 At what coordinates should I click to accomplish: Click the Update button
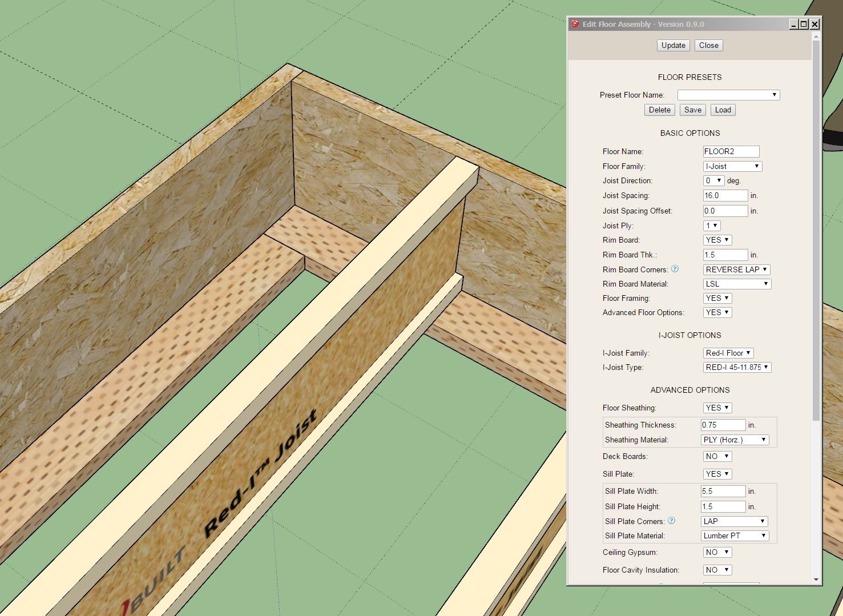[673, 46]
